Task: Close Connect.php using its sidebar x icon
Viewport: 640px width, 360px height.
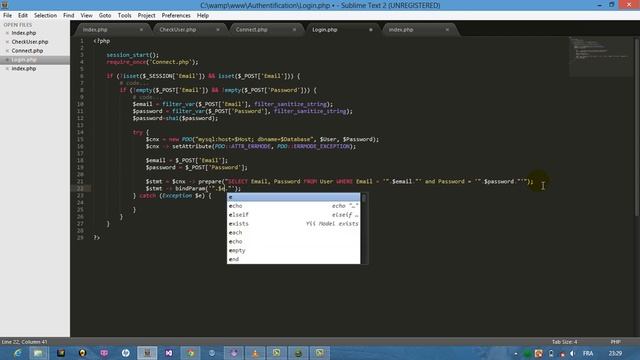Action: coord(7,51)
